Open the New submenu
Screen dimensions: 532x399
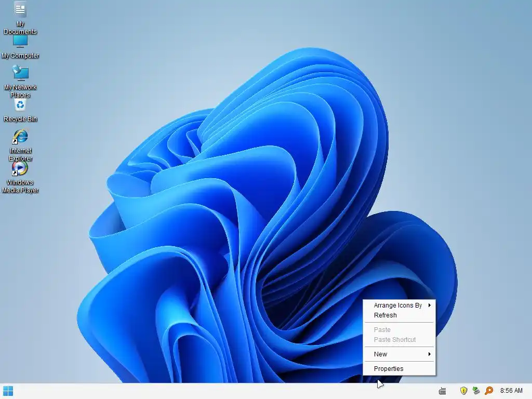coord(400,354)
